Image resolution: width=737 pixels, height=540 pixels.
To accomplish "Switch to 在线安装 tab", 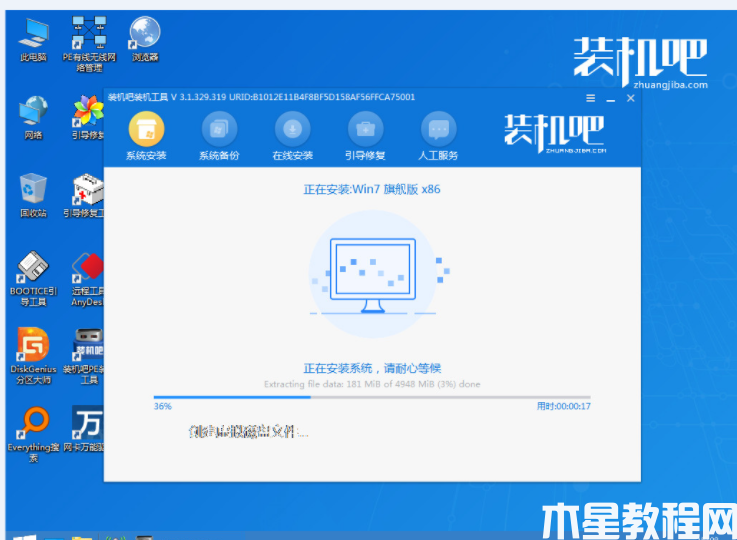I will [292, 136].
